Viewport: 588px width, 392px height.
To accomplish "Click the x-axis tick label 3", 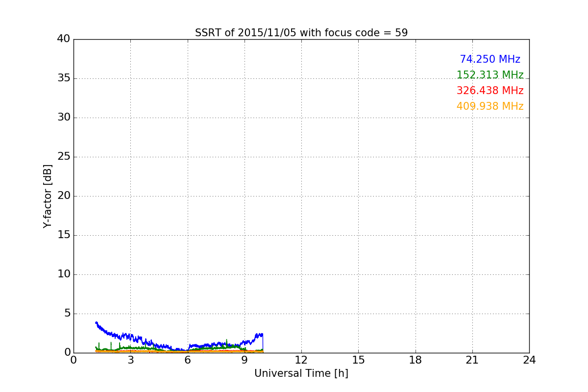I will [130, 360].
